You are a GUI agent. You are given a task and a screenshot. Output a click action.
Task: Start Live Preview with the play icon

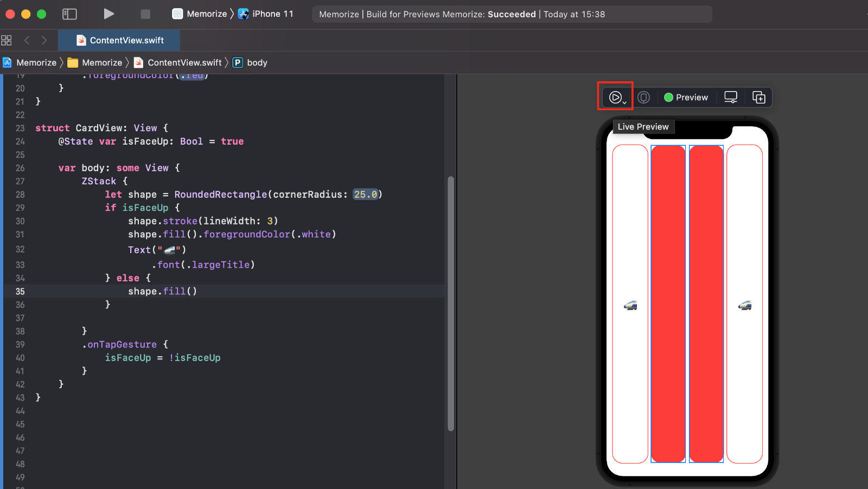point(615,97)
